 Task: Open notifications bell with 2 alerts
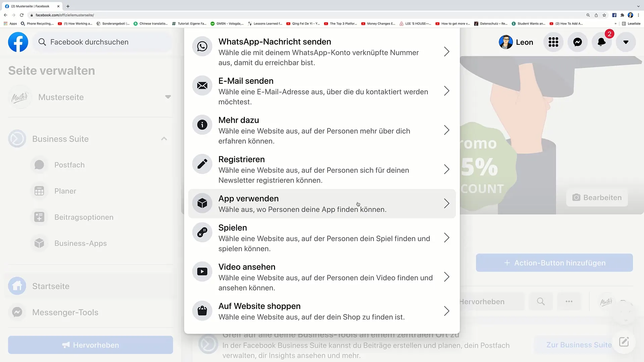point(602,42)
